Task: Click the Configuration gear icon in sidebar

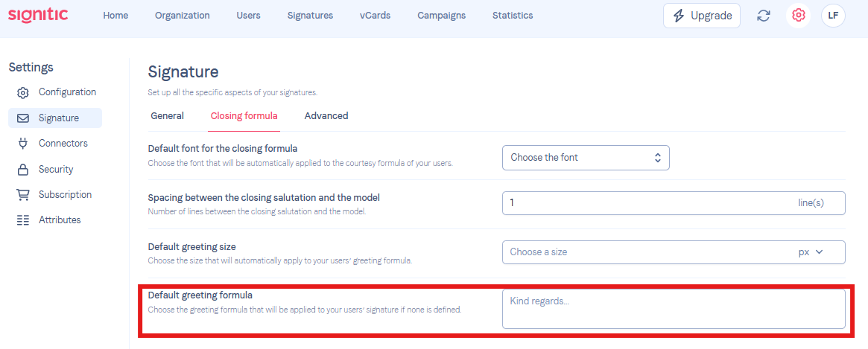Action: click(22, 92)
